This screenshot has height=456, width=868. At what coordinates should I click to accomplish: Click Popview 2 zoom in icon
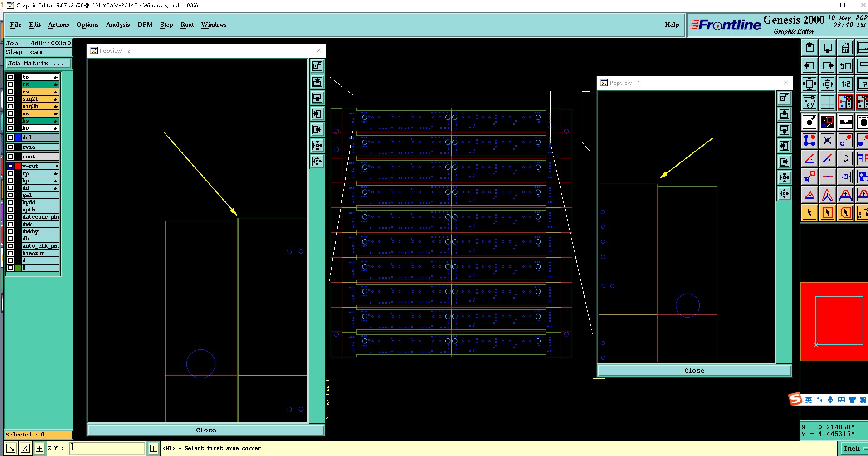pos(317,146)
